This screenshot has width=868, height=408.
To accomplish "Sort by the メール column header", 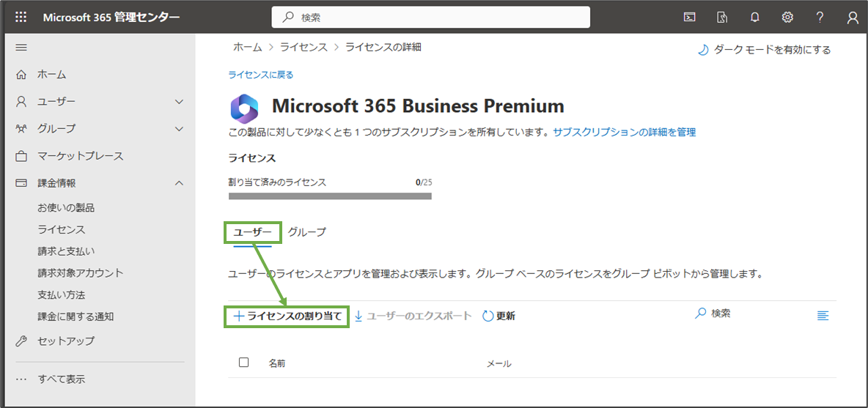I will [x=499, y=363].
